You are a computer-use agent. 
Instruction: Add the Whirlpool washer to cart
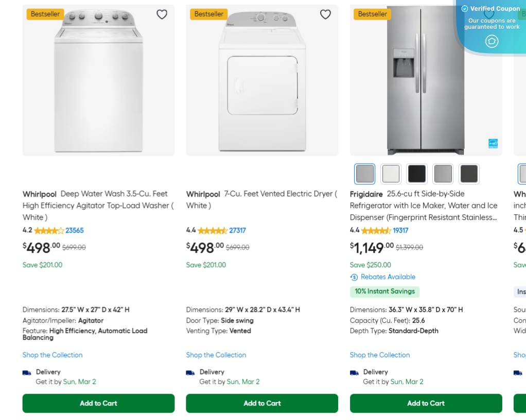pos(98,403)
